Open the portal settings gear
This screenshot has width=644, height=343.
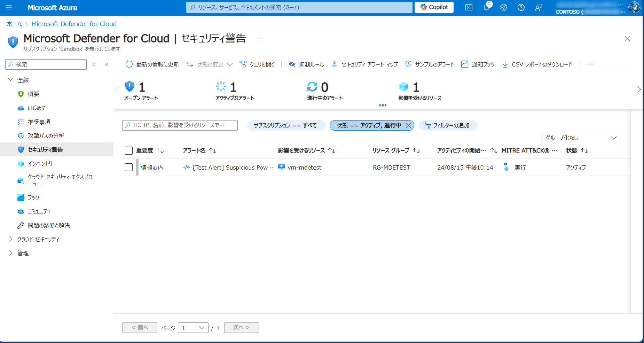tap(504, 7)
